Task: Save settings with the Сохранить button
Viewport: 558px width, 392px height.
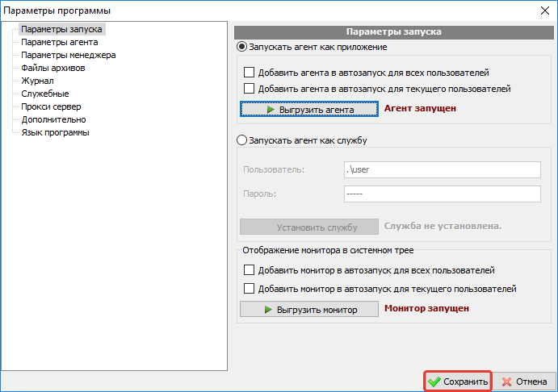Action: click(458, 382)
